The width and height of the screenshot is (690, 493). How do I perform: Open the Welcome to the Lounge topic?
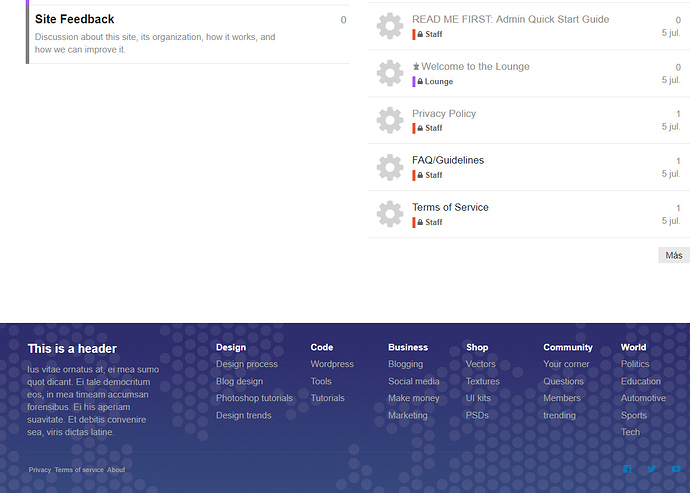[475, 66]
